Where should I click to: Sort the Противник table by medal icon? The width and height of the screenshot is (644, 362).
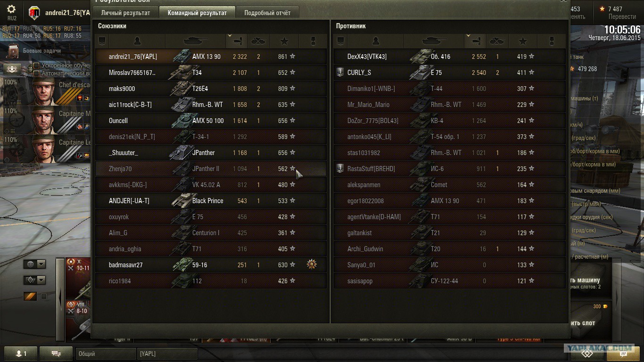[551, 41]
